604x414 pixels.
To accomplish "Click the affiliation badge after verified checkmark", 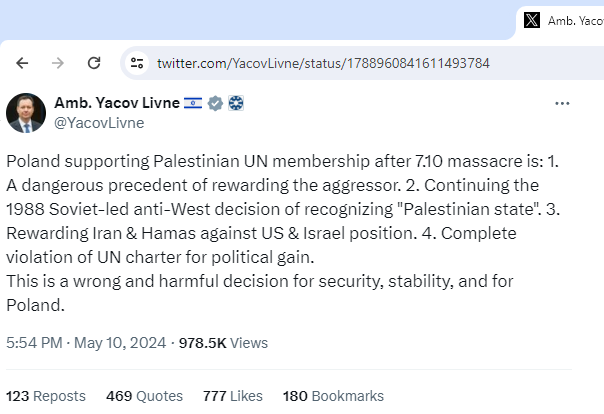I will (x=236, y=104).
